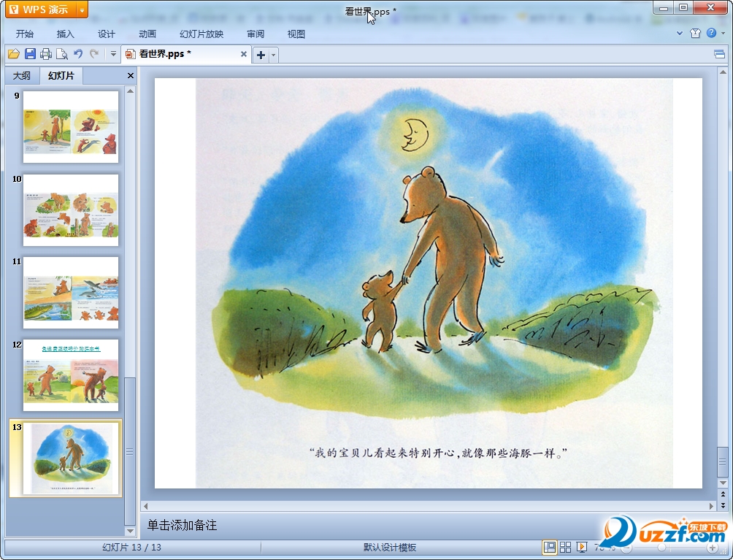Collapse the ribbon with the chevron arrow
Image resolution: width=733 pixels, height=560 pixels.
point(680,33)
